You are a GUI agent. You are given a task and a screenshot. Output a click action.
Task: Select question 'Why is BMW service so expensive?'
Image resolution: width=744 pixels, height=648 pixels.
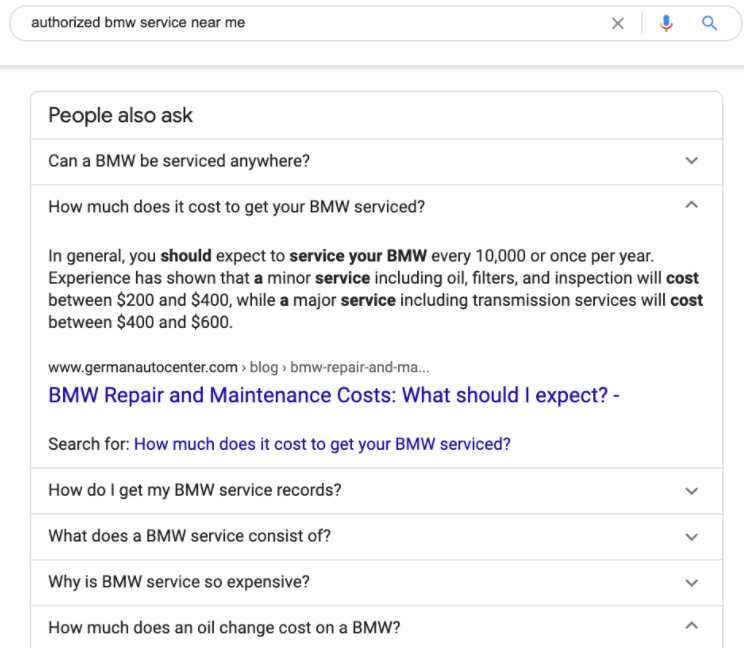(179, 582)
